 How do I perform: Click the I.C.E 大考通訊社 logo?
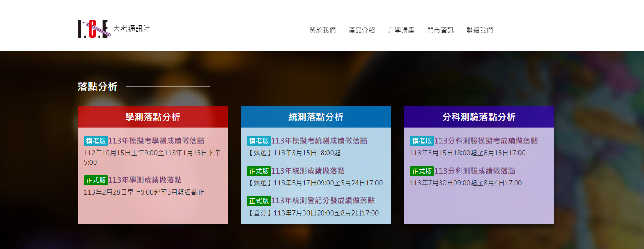(x=114, y=29)
